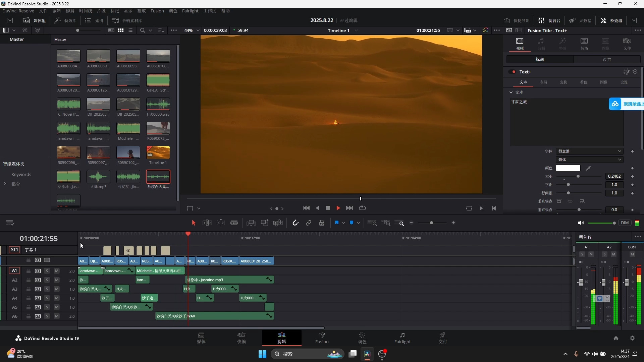
Task: Click full extent zoom icon
Action: click(372, 223)
